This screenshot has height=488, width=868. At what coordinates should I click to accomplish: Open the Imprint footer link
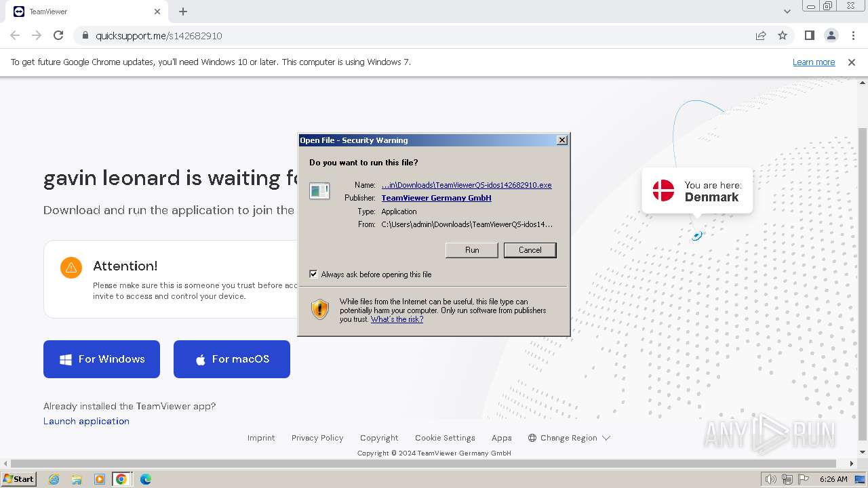point(261,438)
